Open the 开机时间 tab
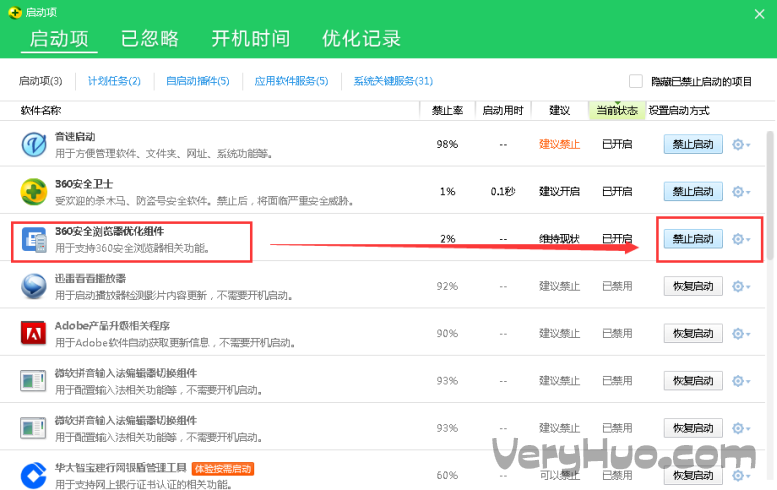The height and width of the screenshot is (490, 777). 251,39
